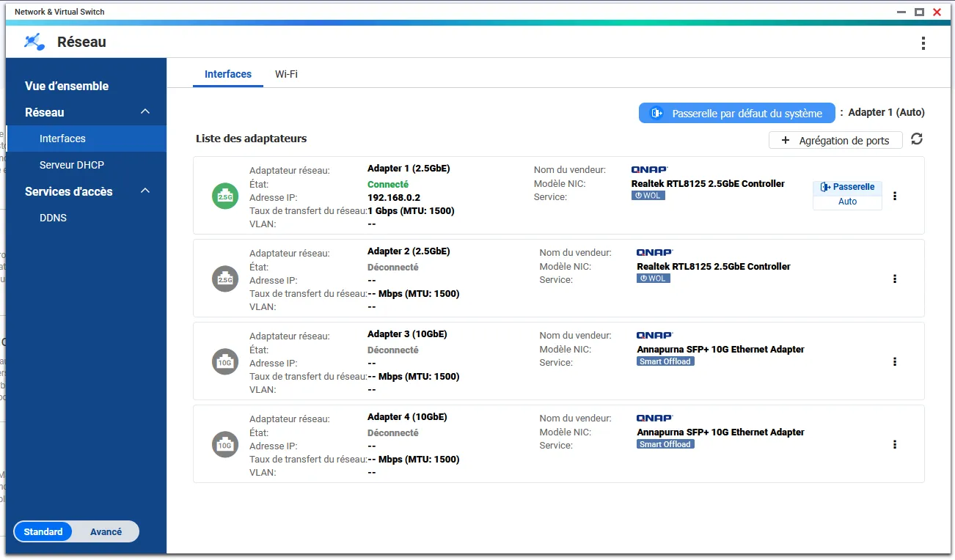This screenshot has width=955, height=560.
Task: Click the Agrégation de ports button
Action: point(835,141)
